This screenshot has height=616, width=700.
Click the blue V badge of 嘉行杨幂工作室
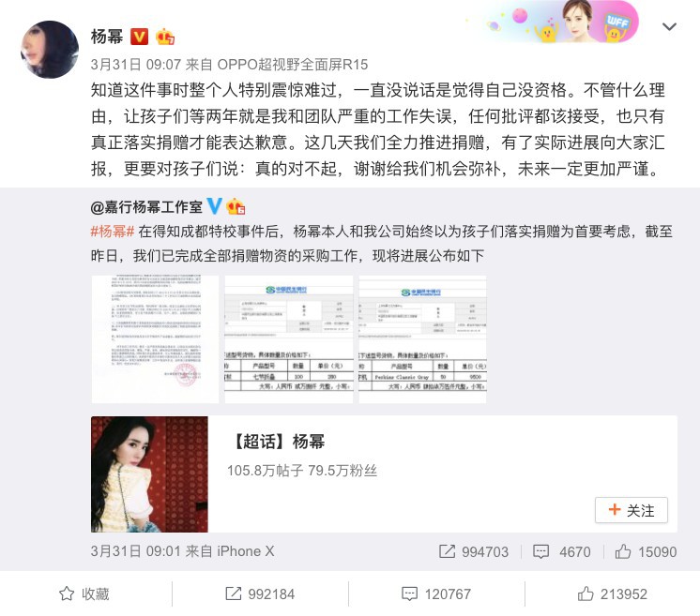click(214, 206)
